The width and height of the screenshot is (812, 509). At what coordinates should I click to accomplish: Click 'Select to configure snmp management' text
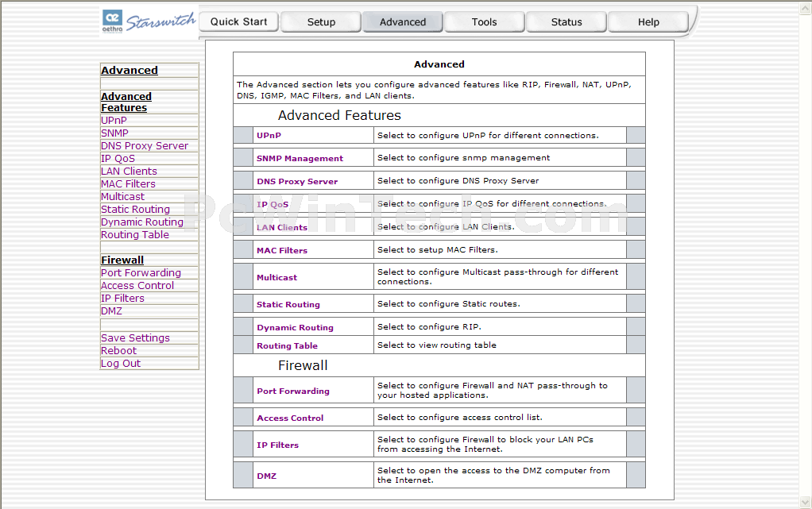coord(463,157)
